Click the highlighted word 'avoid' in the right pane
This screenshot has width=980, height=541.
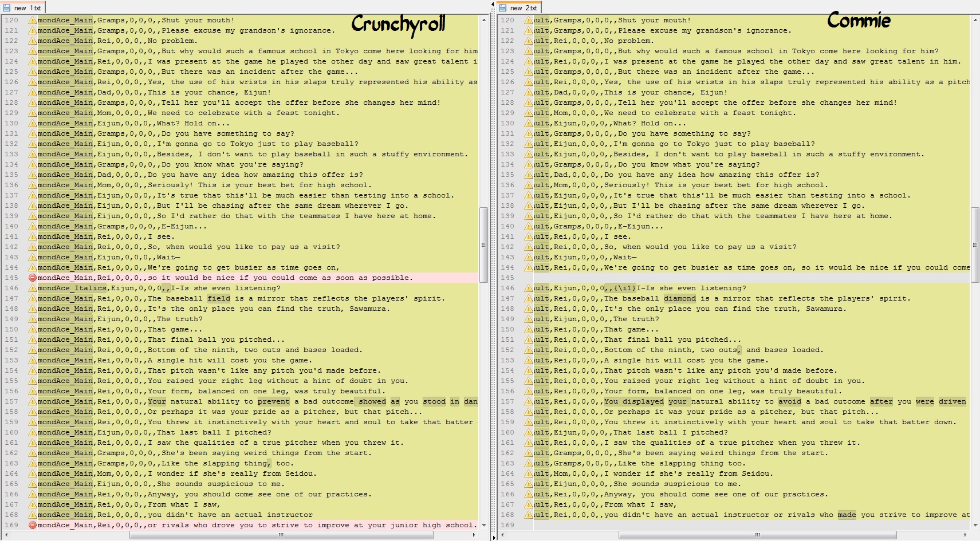[x=790, y=401]
